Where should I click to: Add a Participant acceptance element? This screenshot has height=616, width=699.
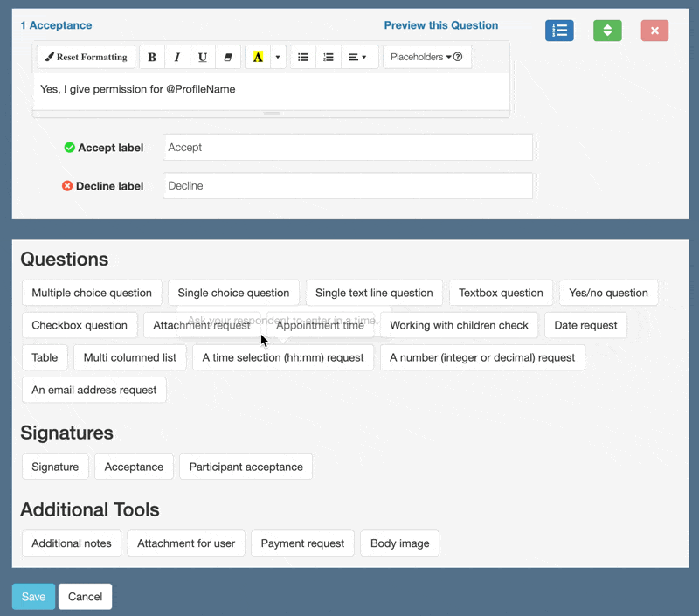(x=246, y=467)
